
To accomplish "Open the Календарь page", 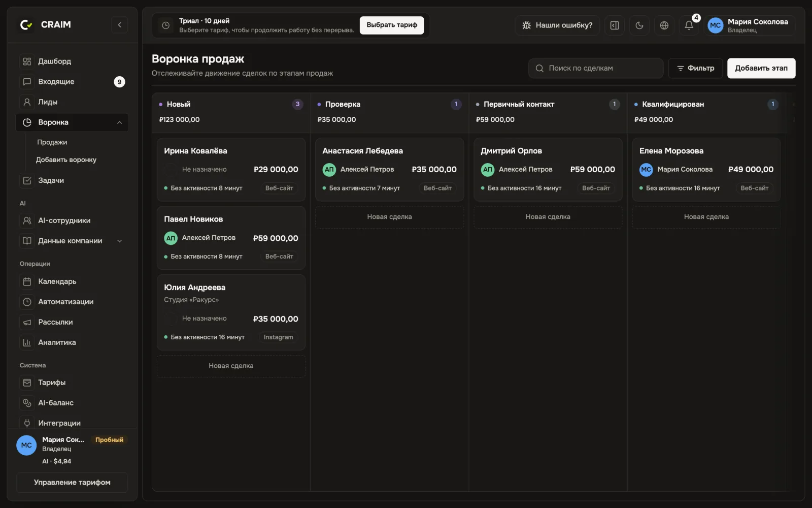I will [x=72, y=281].
